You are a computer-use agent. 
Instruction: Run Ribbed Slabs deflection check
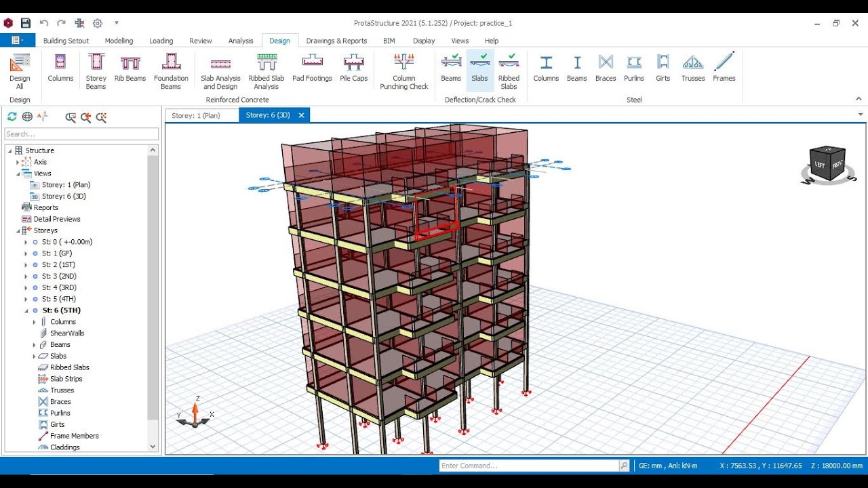509,71
